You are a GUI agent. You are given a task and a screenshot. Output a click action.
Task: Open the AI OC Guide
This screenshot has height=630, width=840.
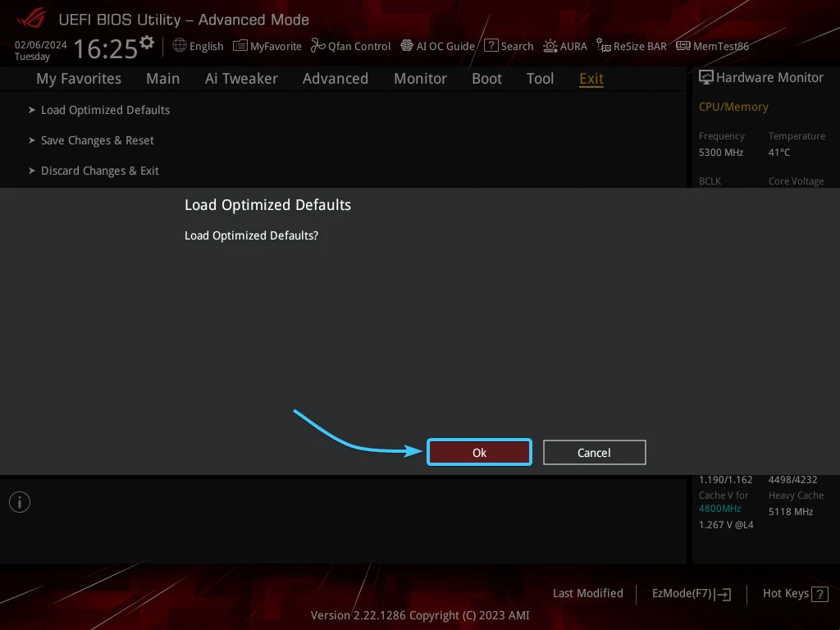click(x=407, y=46)
